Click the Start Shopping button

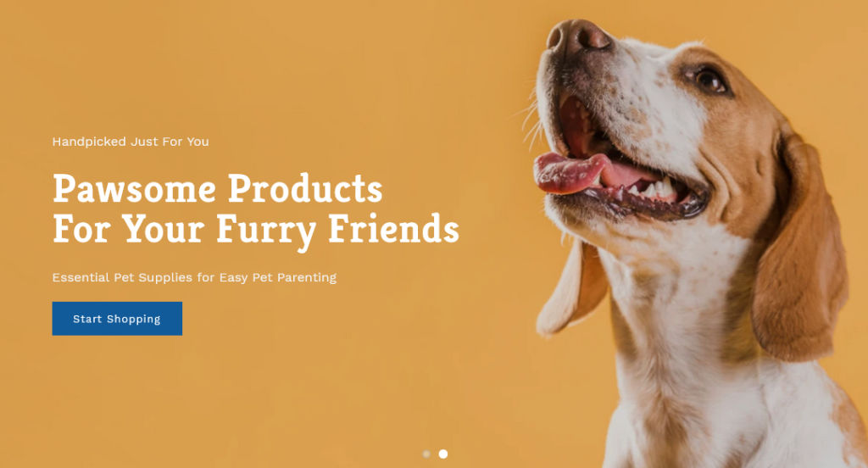[x=117, y=319]
